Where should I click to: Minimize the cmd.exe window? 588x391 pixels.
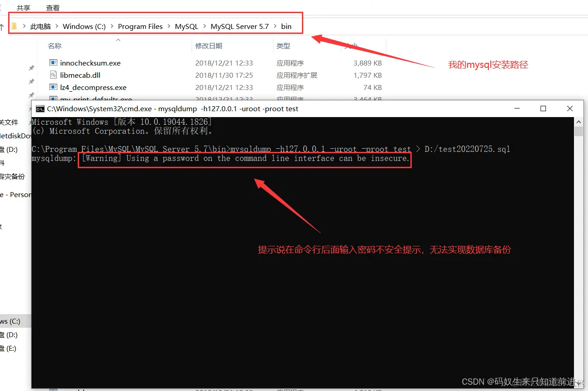[517, 108]
